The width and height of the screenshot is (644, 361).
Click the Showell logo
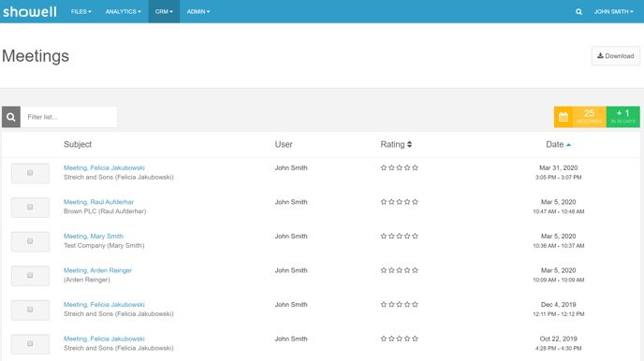pyautogui.click(x=30, y=11)
